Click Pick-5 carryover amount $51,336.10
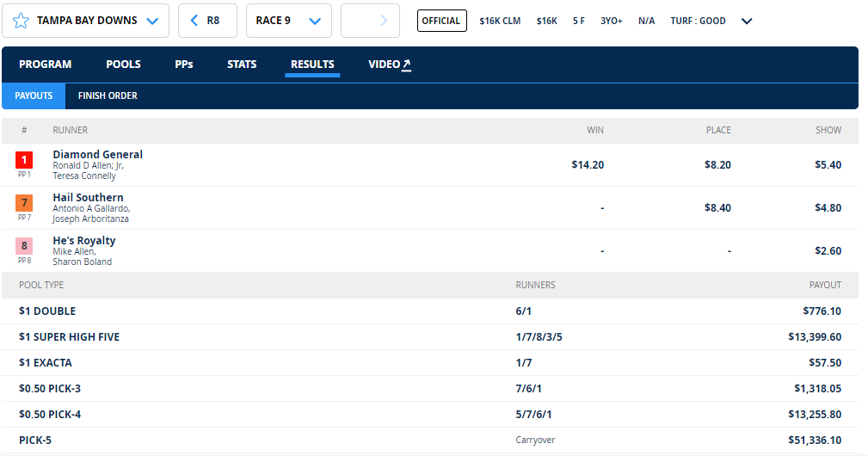 [x=815, y=441]
